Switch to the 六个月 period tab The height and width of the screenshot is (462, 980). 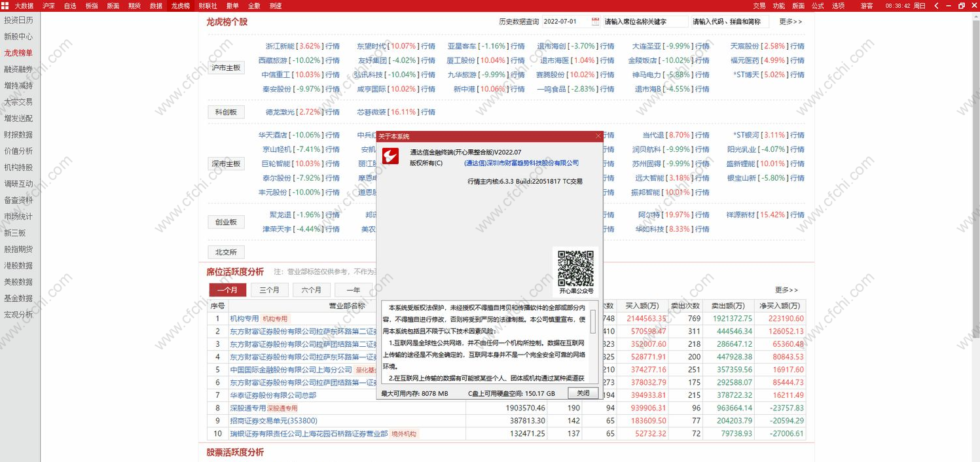pyautogui.click(x=312, y=290)
